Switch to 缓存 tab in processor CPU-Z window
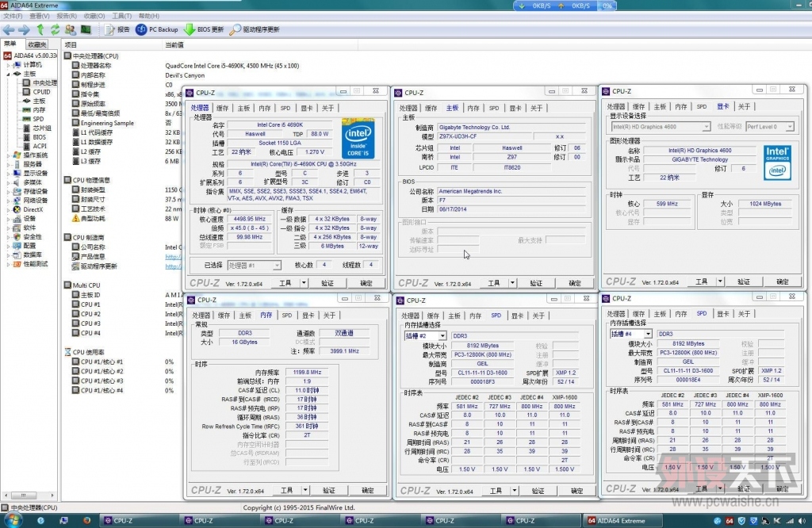Screen dimensions: 812x528 tap(222, 108)
